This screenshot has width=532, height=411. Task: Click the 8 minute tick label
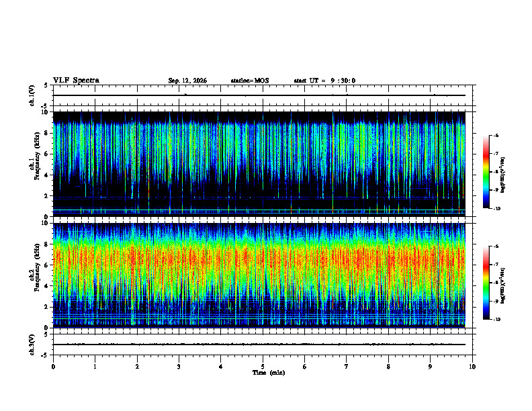point(388,367)
